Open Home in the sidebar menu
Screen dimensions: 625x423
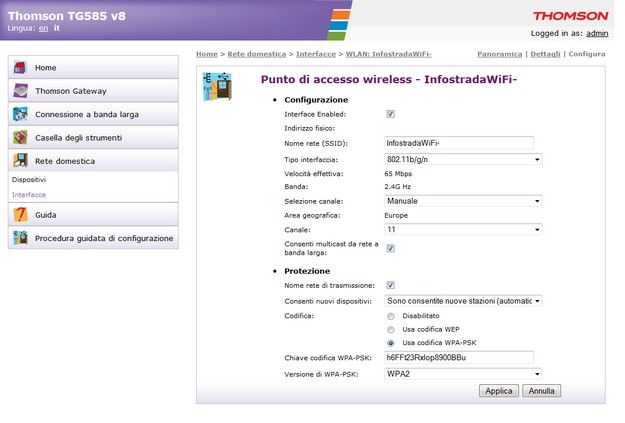[x=93, y=67]
